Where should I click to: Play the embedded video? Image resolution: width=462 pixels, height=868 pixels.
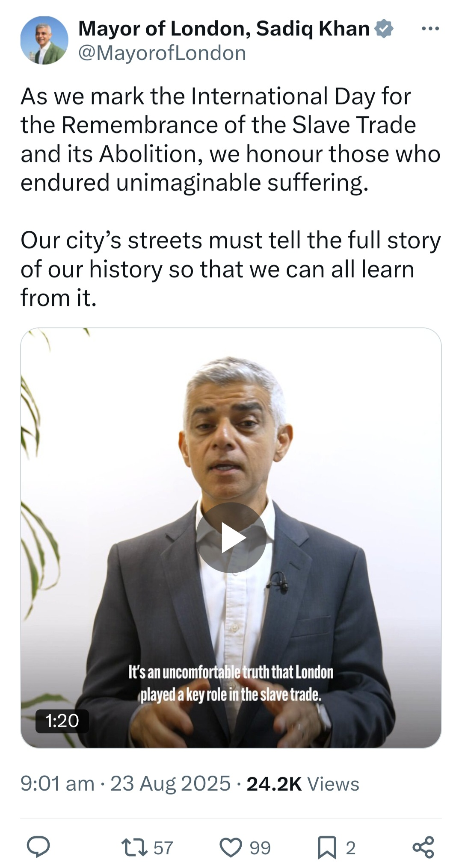coord(231,538)
